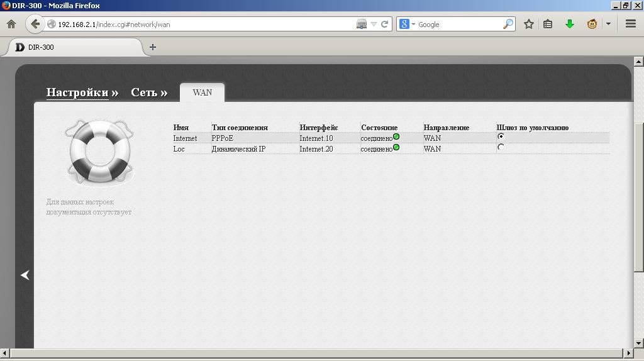
Task: Open Greasemonkey dropdown arrow
Action: coord(608,25)
